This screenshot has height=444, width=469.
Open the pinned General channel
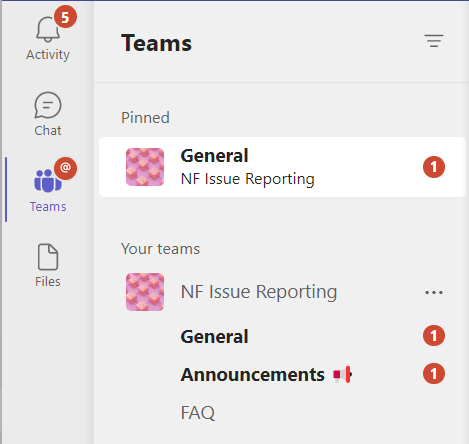click(x=282, y=167)
